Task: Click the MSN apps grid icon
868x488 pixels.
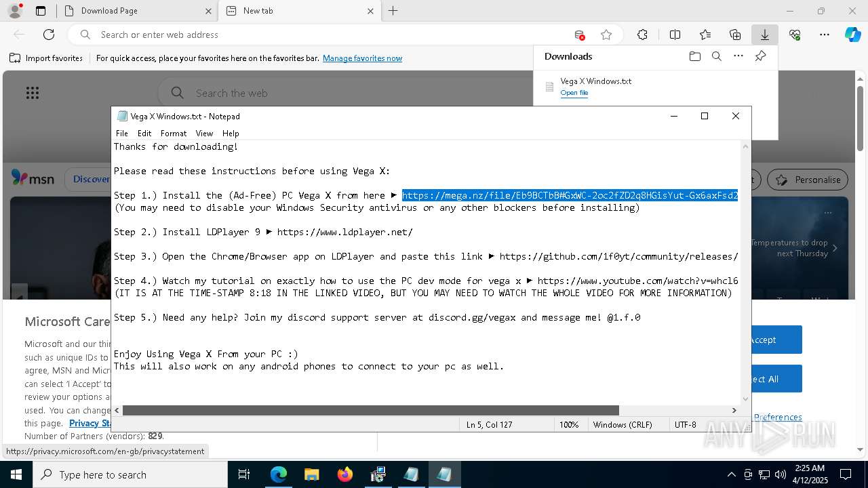Action: (x=32, y=93)
